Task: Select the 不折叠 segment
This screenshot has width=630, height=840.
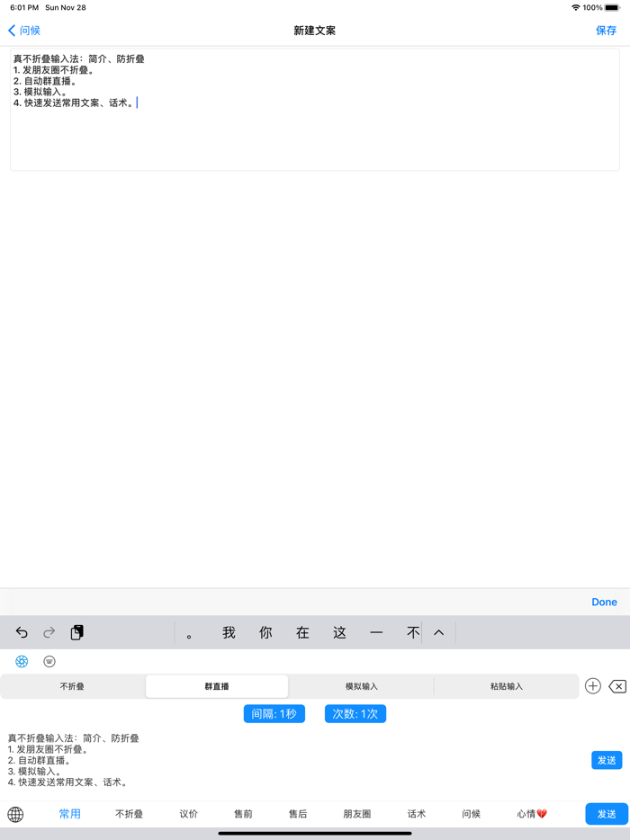Action: (72, 686)
